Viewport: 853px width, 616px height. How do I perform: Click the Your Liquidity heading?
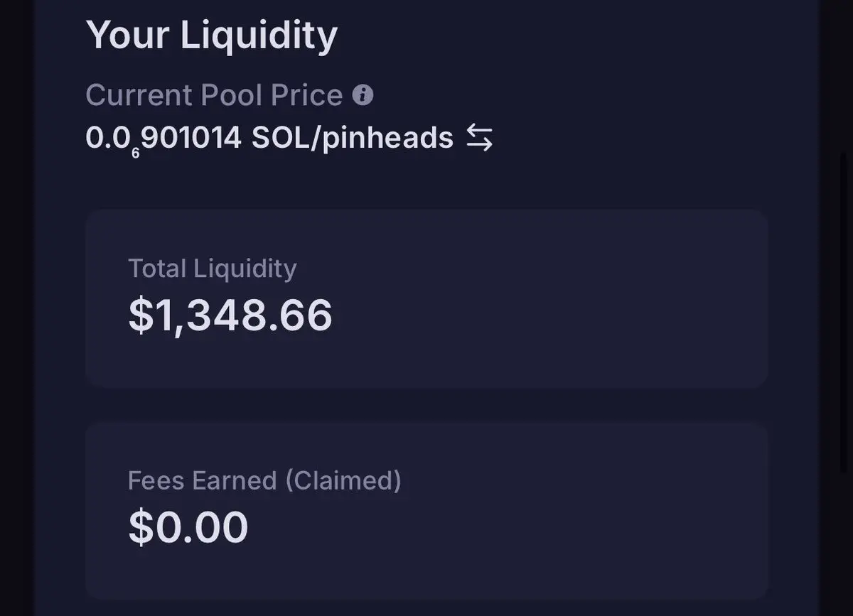point(211,35)
